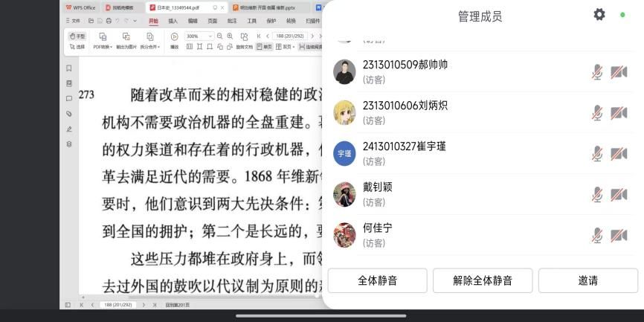Unmute microphone for 2313010509郝帅帅
This screenshot has width=644, height=322.
tap(596, 72)
